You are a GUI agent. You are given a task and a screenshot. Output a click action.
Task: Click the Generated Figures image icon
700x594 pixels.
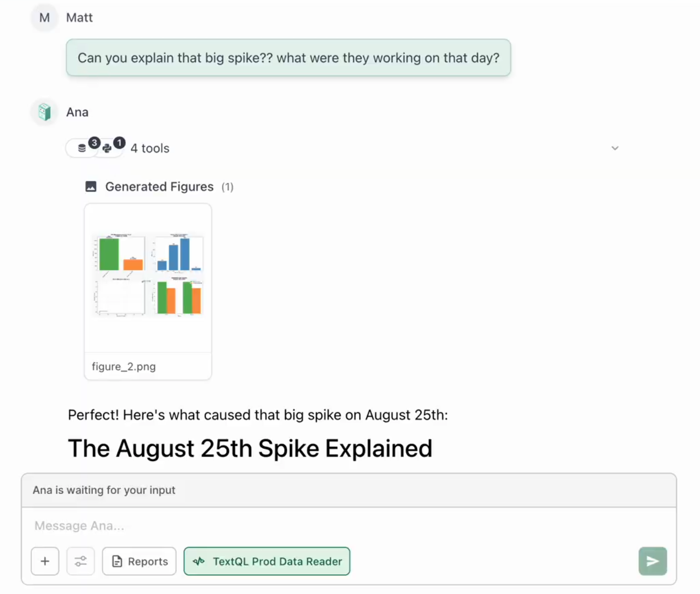click(x=91, y=187)
